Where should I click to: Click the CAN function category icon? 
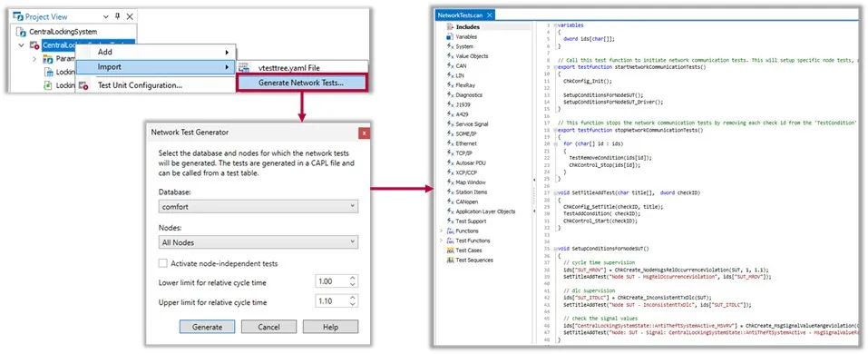click(x=450, y=65)
